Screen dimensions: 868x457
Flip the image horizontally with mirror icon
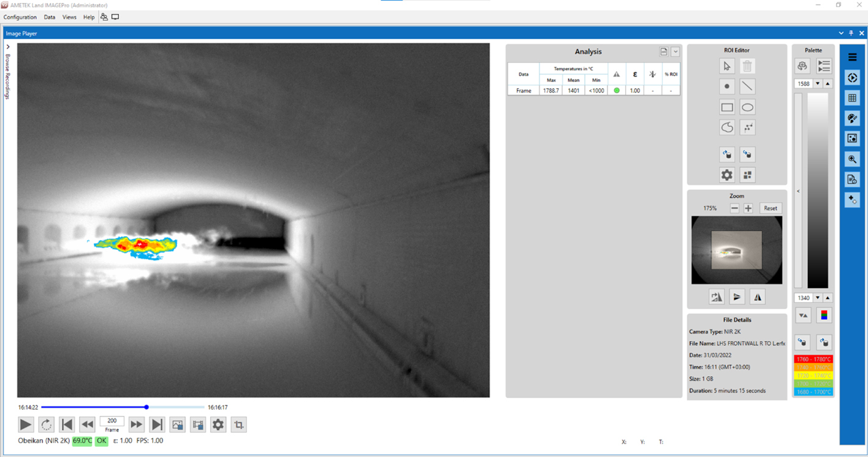coord(758,297)
